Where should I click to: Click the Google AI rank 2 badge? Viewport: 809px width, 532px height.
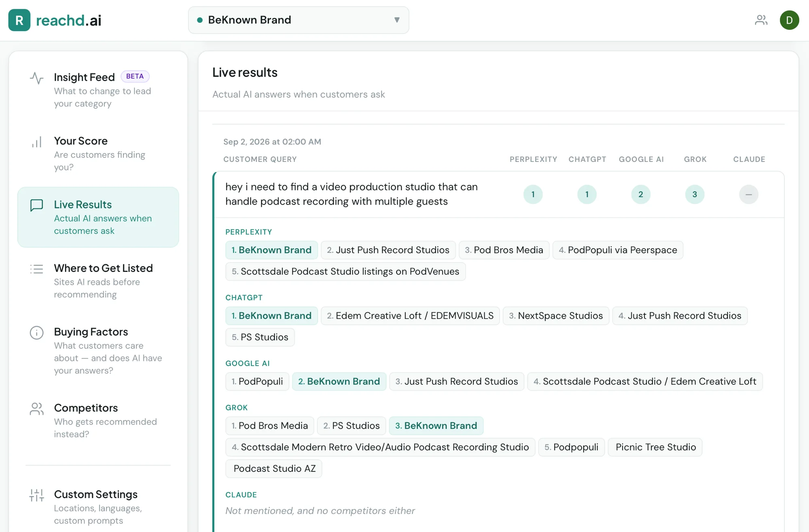641,194
